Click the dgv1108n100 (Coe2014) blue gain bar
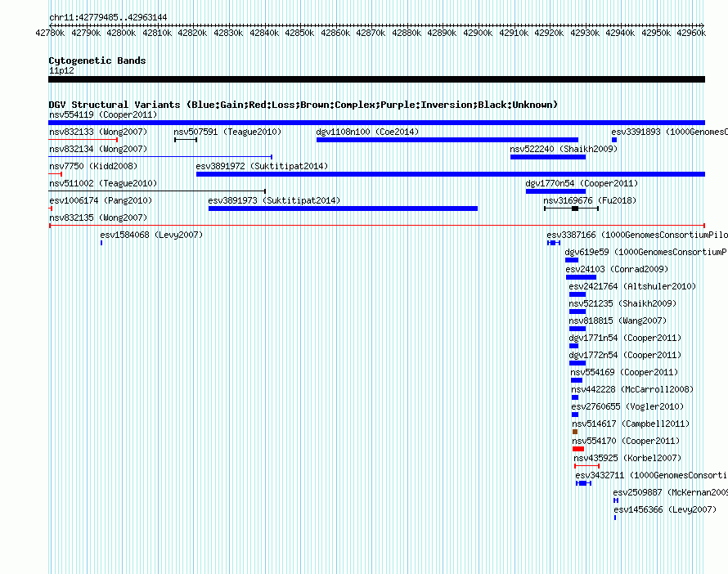This screenshot has width=728, height=574. click(x=447, y=140)
